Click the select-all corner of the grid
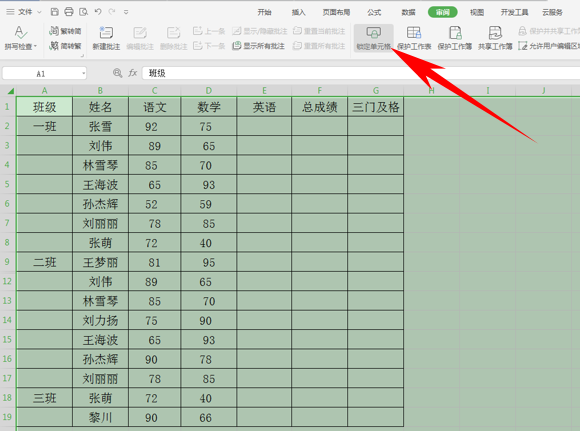This screenshot has height=431, width=580. tap(10, 91)
